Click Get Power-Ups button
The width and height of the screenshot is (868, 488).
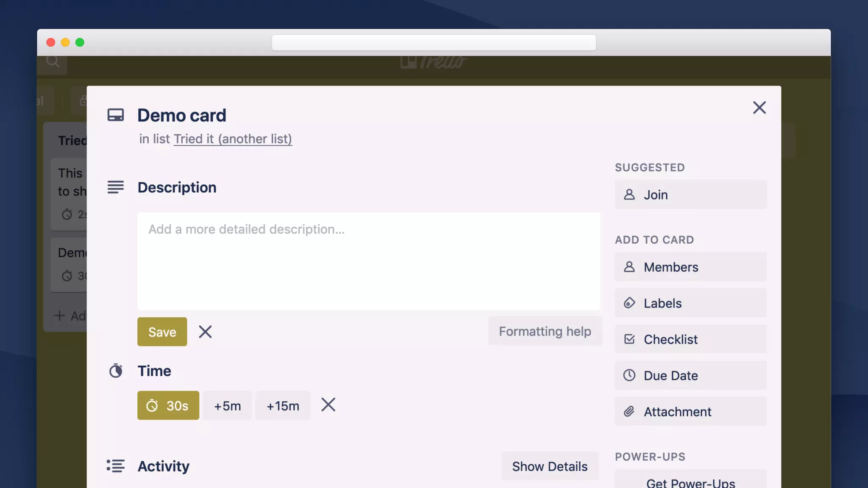click(x=690, y=482)
